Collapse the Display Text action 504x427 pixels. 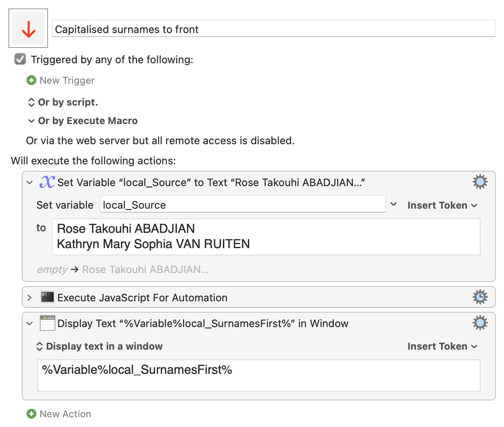point(29,323)
